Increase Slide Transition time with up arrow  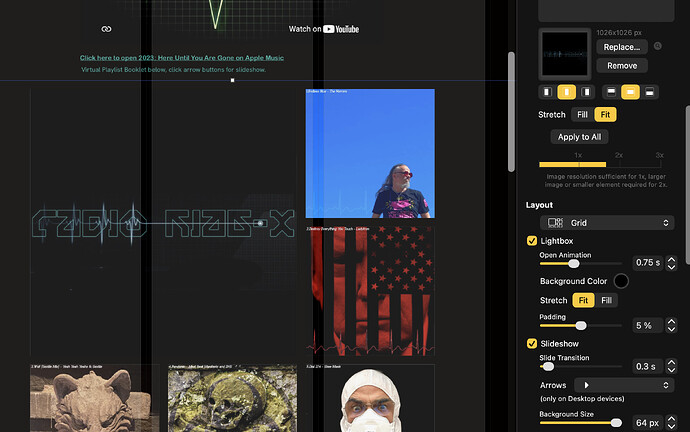671,363
